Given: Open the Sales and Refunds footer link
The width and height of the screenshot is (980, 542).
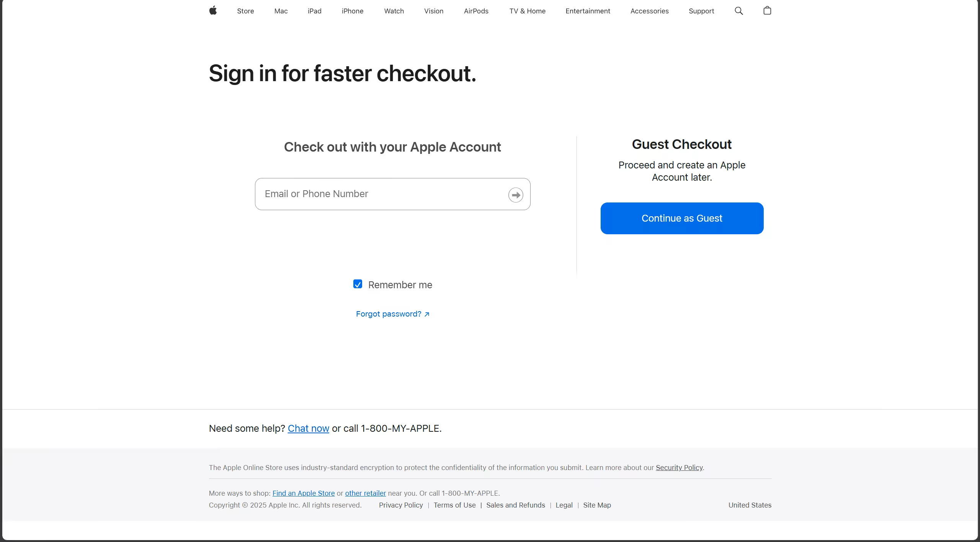Looking at the screenshot, I should click(x=515, y=505).
